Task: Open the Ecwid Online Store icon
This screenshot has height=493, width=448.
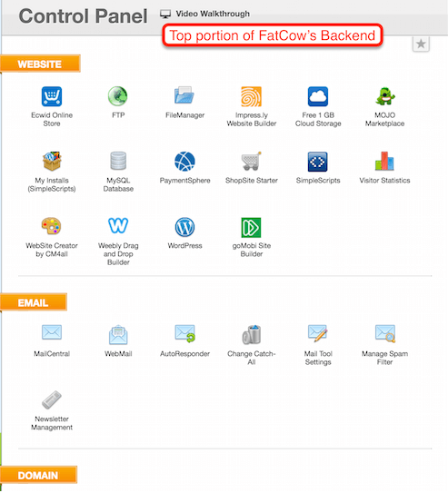Action: point(52,96)
